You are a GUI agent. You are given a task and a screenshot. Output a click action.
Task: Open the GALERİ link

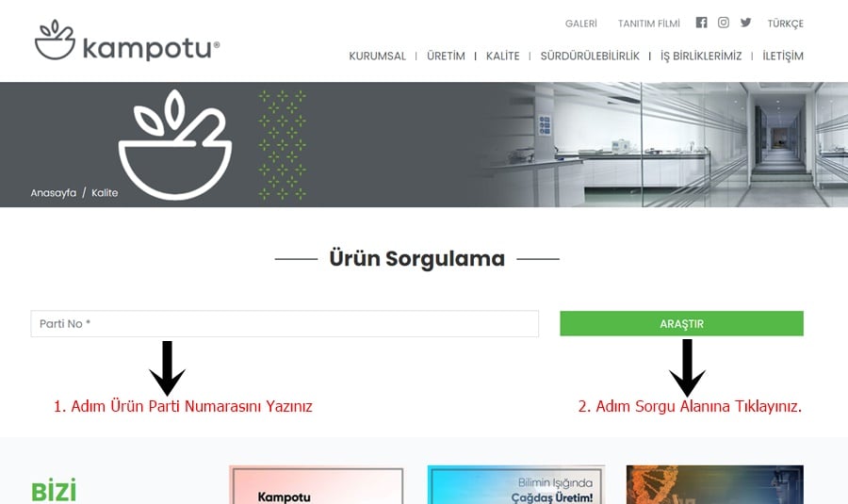pyautogui.click(x=580, y=24)
